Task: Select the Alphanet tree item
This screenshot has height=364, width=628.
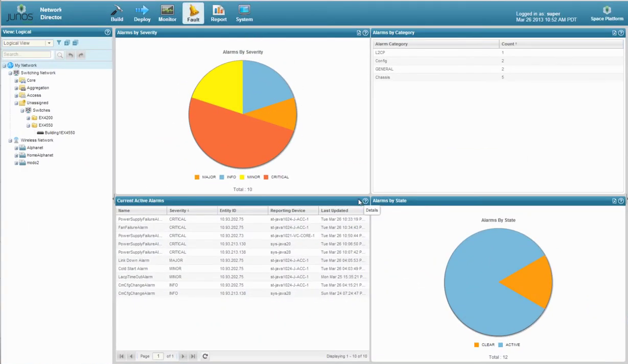Action: click(x=35, y=148)
